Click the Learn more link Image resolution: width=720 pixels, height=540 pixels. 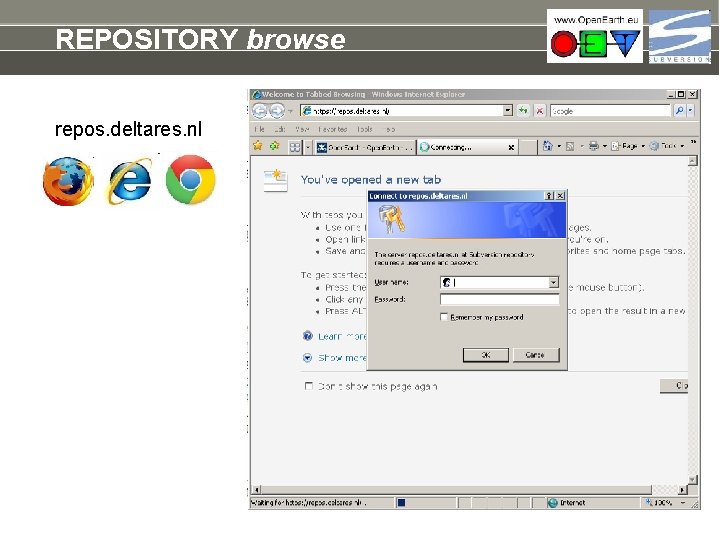(x=342, y=337)
